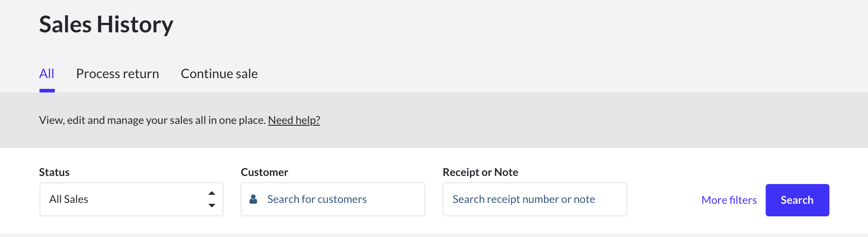Click the All Sales text in dropdown
This screenshot has width=868, height=237.
[69, 199]
